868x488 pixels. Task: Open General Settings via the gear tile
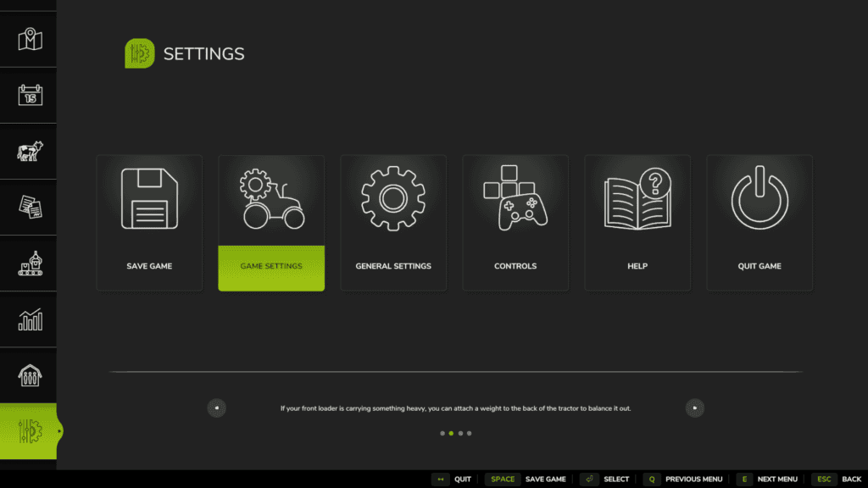pyautogui.click(x=393, y=222)
